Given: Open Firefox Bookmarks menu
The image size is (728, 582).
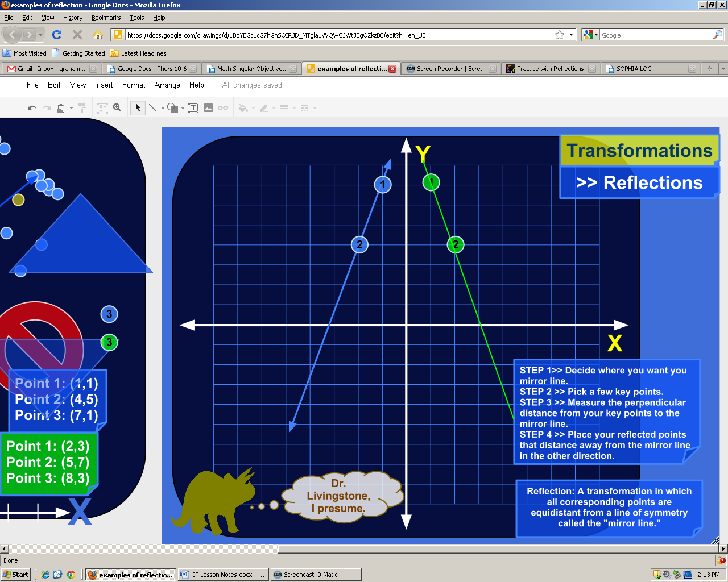Looking at the screenshot, I should (106, 18).
